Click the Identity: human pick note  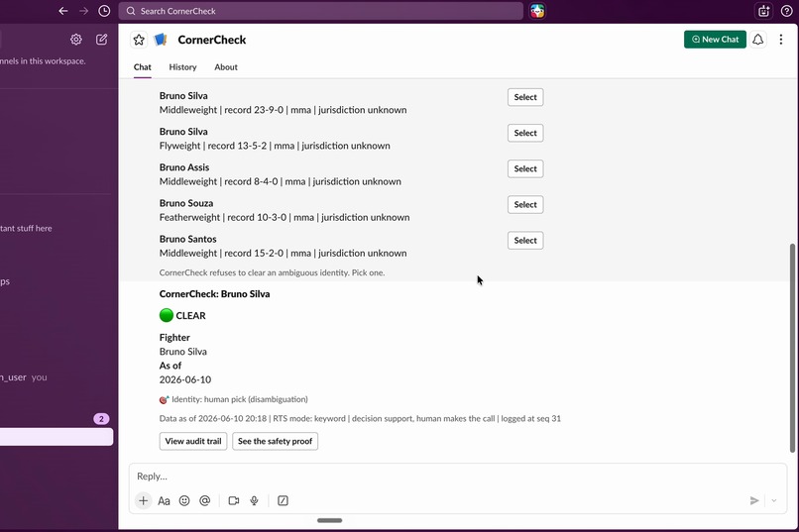click(x=234, y=399)
